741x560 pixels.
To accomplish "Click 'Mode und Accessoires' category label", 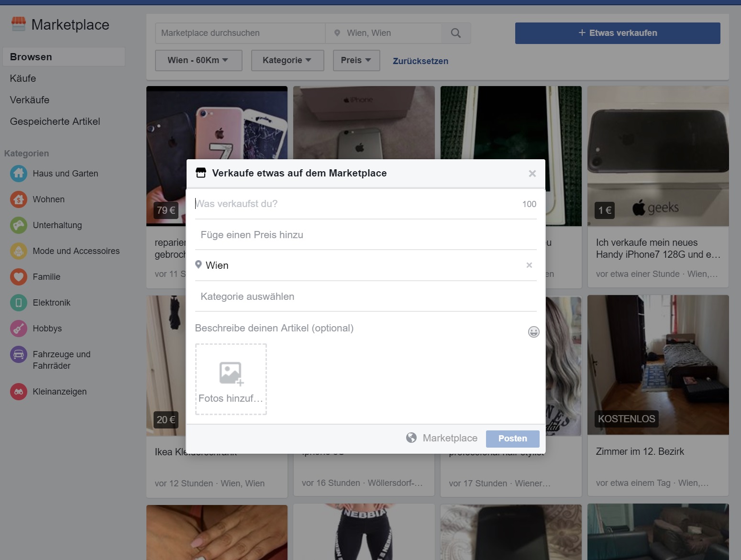I will (76, 251).
